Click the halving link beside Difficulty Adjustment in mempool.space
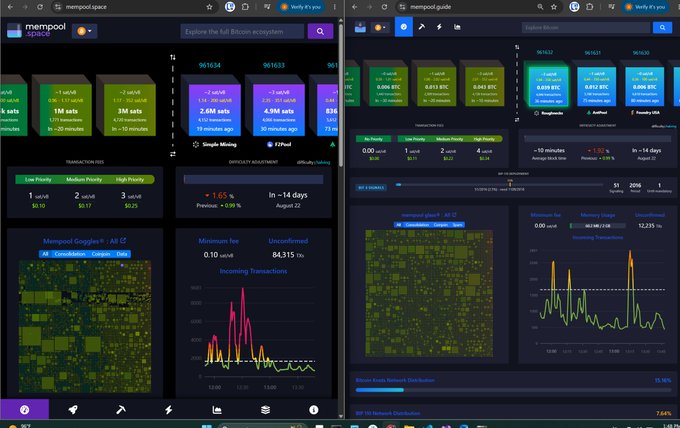680x428 pixels. pos(323,162)
